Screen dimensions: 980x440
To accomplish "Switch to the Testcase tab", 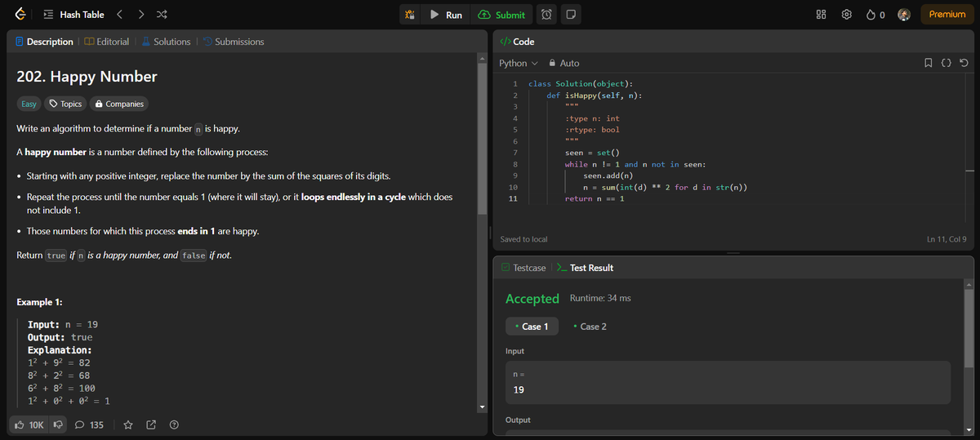I will pyautogui.click(x=523, y=268).
